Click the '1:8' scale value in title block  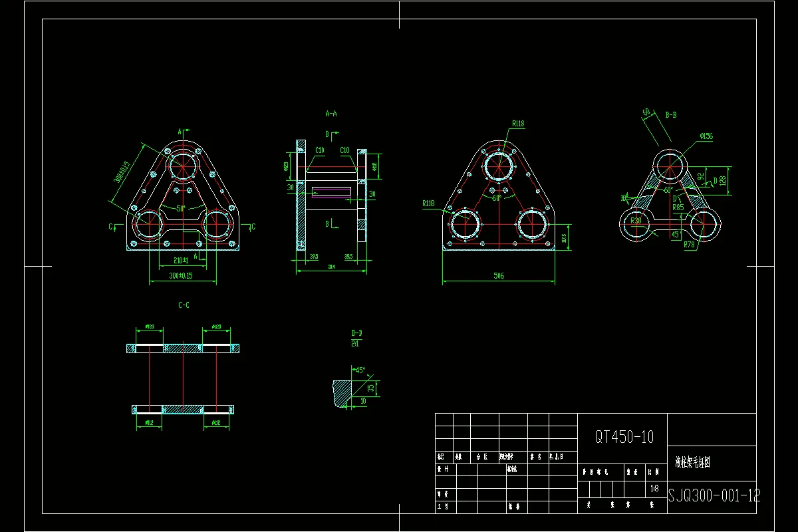(x=656, y=488)
